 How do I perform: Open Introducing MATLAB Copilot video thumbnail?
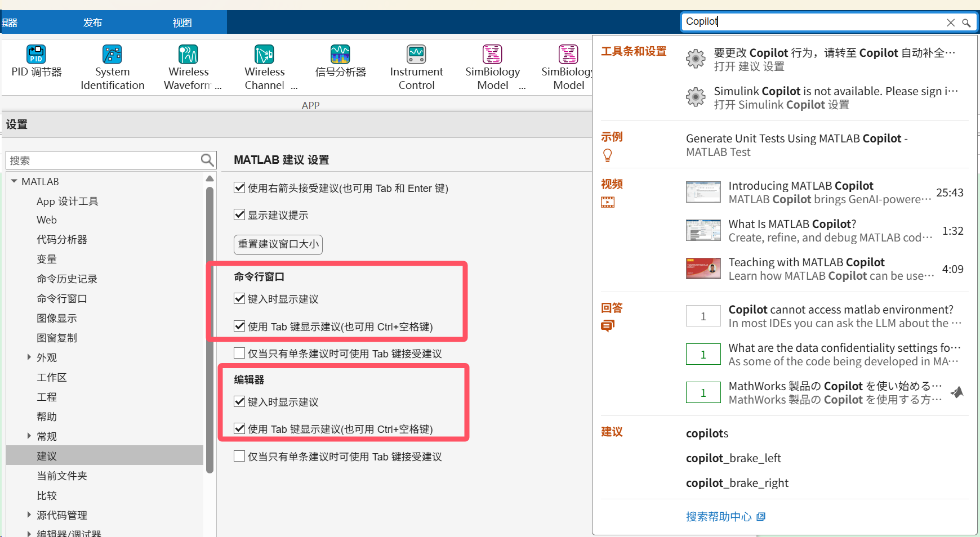coord(703,192)
